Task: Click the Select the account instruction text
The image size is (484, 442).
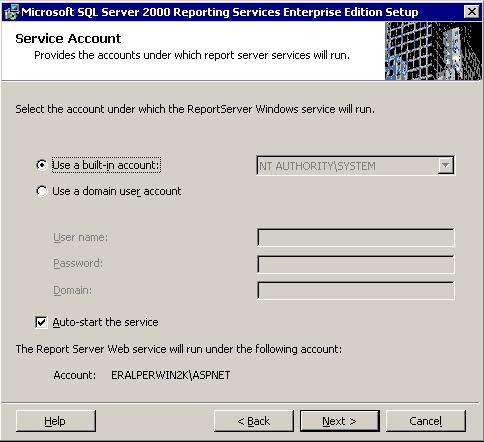Action: pyautogui.click(x=195, y=109)
